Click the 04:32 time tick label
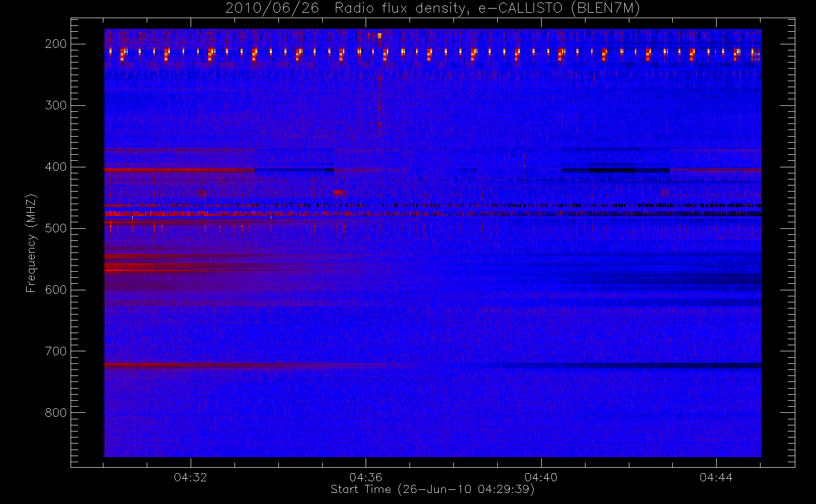 (191, 477)
